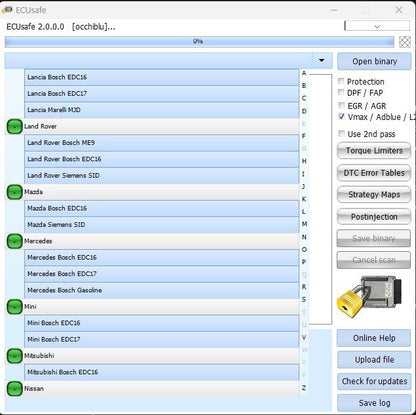The width and height of the screenshot is (416, 415).
Task: Click Check for updates
Action: pyautogui.click(x=374, y=381)
